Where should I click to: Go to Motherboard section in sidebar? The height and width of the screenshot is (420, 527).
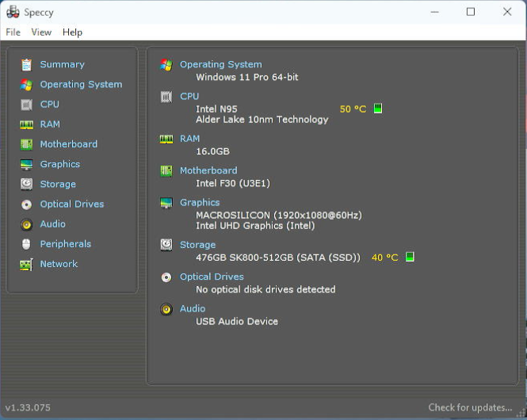pyautogui.click(x=69, y=144)
